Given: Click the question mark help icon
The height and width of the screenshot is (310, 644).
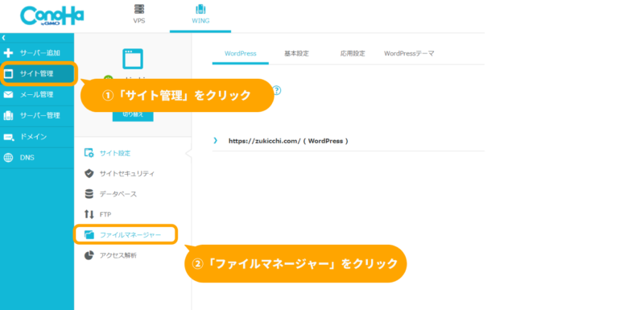Looking at the screenshot, I should click(x=277, y=90).
